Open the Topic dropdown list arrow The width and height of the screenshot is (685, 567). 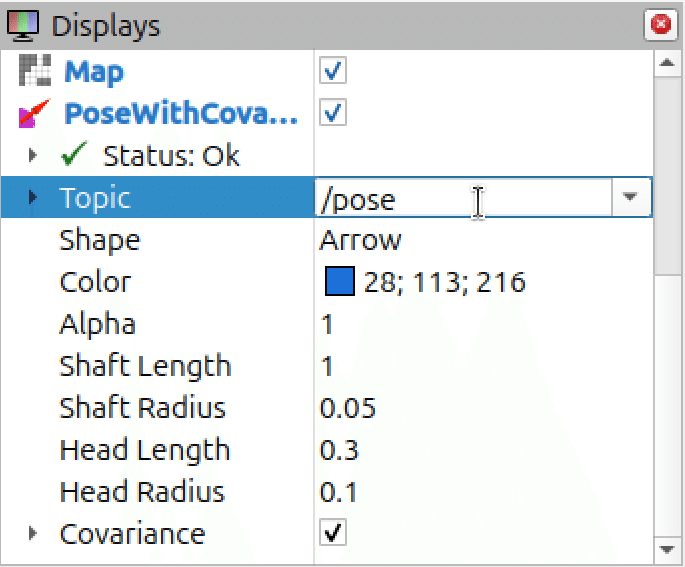click(630, 198)
